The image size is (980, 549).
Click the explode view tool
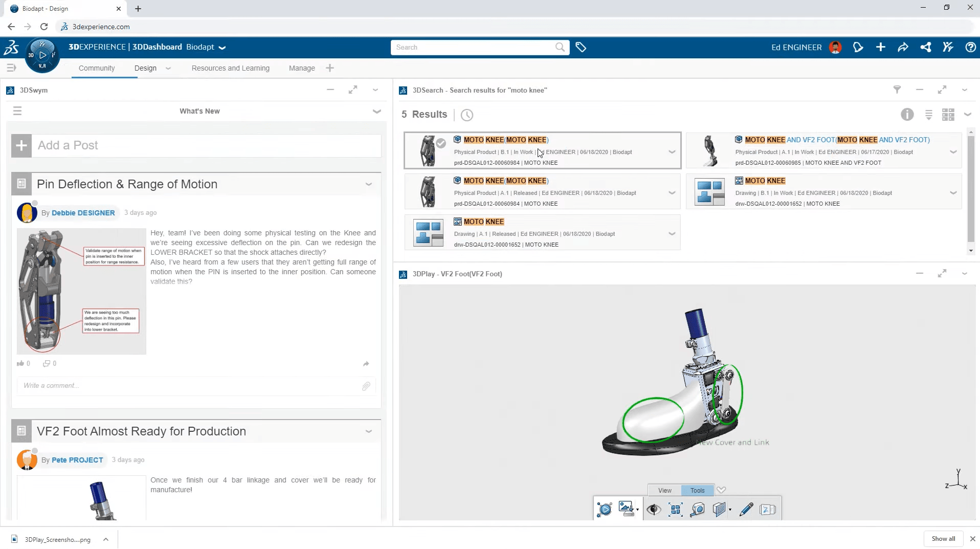click(675, 509)
